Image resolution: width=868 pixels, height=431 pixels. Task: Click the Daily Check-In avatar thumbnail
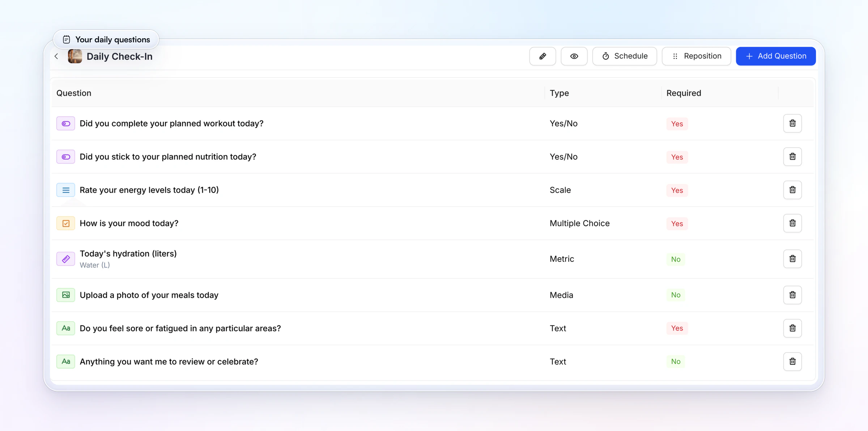(75, 56)
